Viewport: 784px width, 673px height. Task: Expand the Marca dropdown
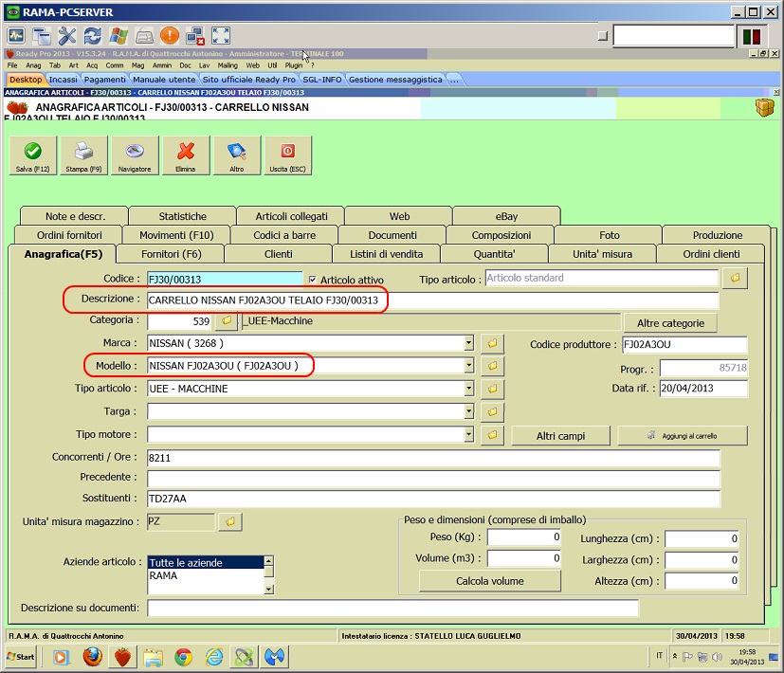(x=468, y=343)
